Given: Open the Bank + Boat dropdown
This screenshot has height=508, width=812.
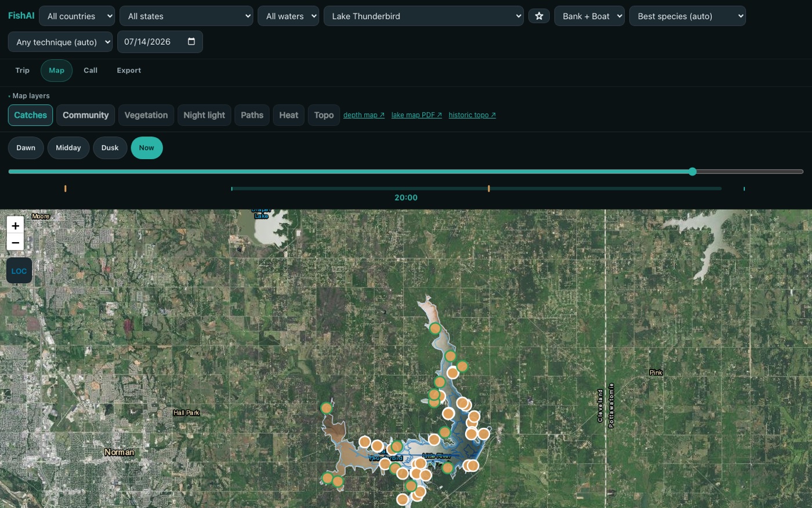Looking at the screenshot, I should [589, 16].
